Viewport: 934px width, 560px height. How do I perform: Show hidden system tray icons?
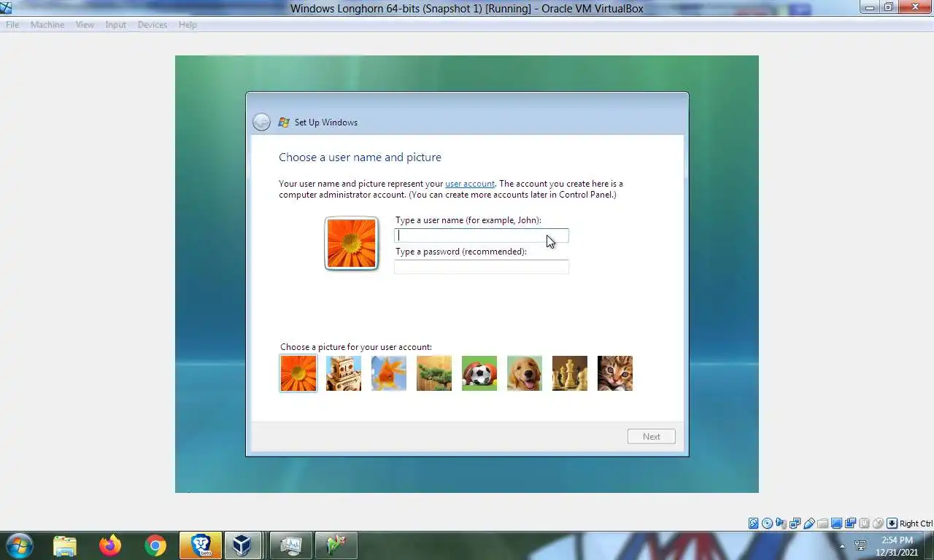[843, 546]
